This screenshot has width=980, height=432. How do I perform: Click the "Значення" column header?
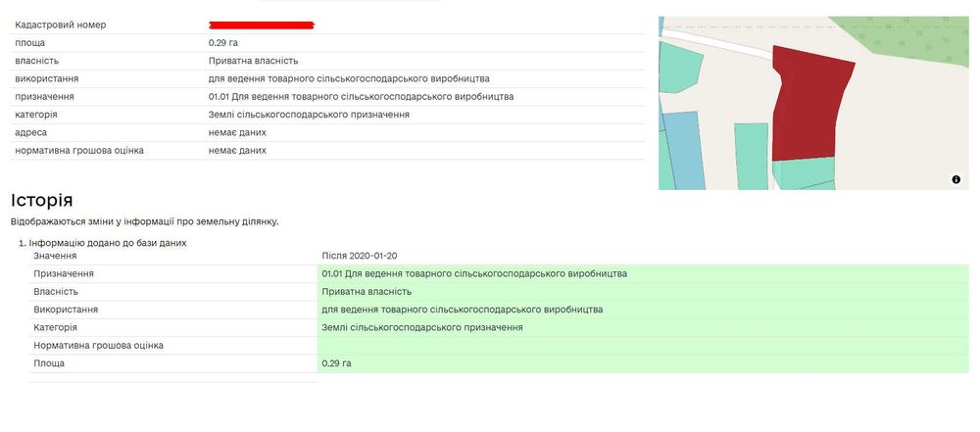[x=55, y=256]
